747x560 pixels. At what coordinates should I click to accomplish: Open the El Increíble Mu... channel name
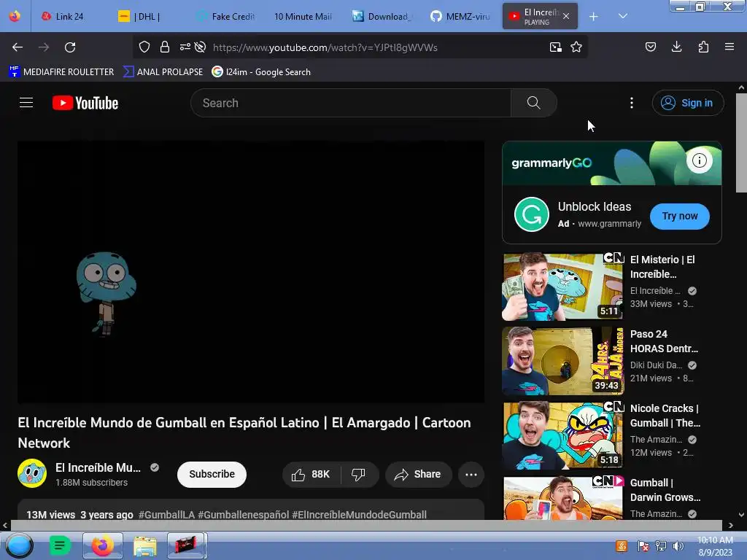(x=98, y=467)
